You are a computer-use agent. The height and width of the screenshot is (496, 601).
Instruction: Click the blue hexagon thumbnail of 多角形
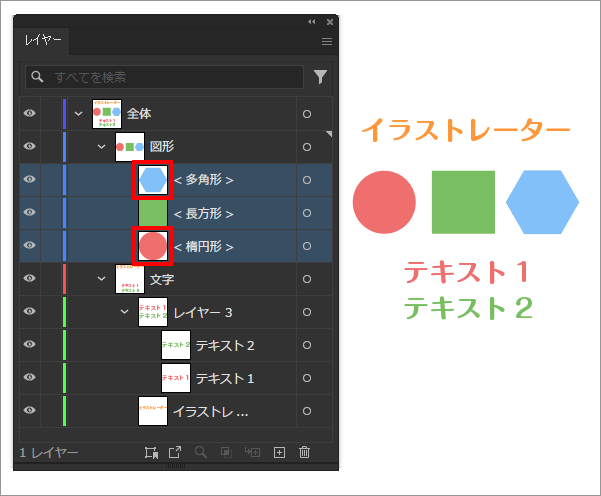click(x=153, y=180)
